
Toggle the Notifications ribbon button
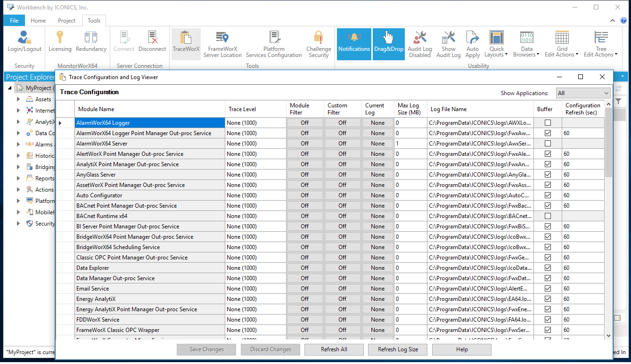point(354,43)
